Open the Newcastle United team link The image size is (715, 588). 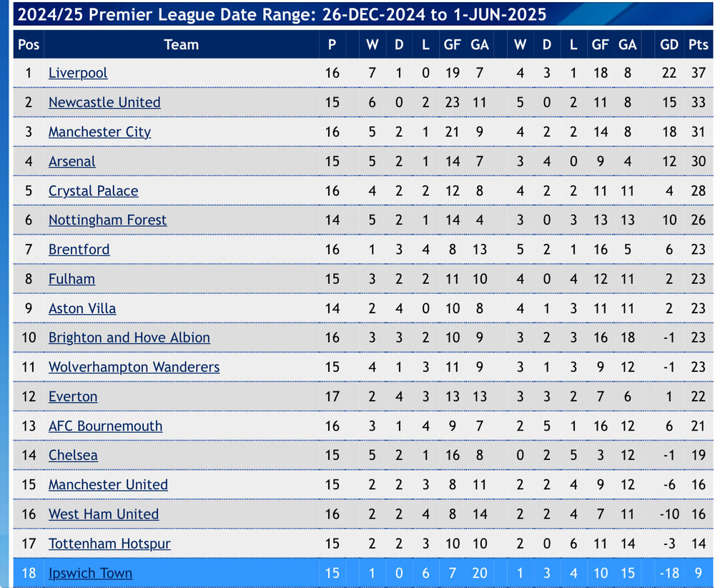tap(104, 102)
